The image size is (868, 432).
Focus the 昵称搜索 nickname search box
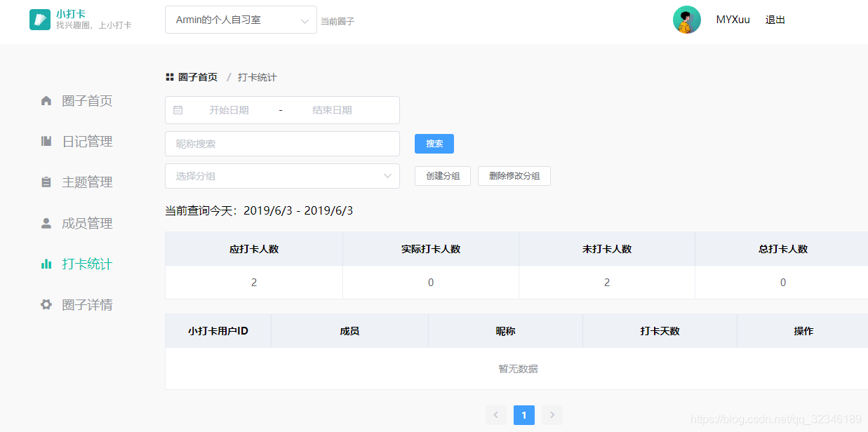282,144
